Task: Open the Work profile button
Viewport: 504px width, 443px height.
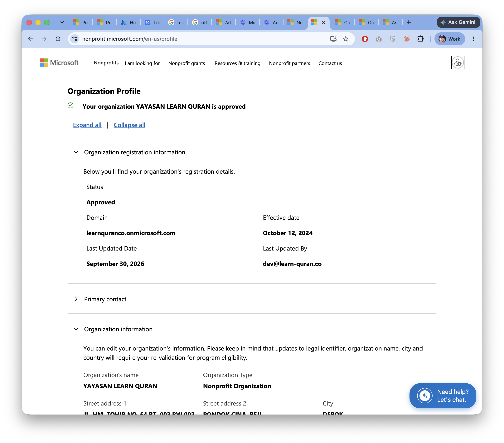Action: click(x=449, y=39)
